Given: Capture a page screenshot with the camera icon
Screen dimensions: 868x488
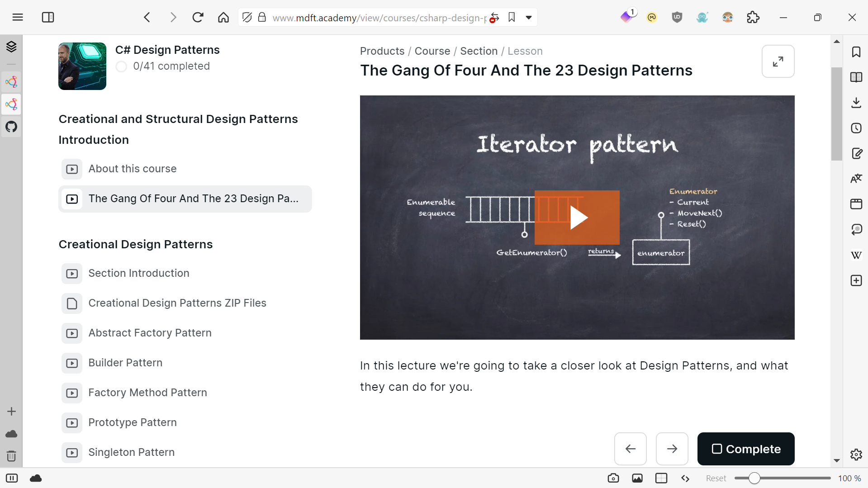Looking at the screenshot, I should (613, 478).
